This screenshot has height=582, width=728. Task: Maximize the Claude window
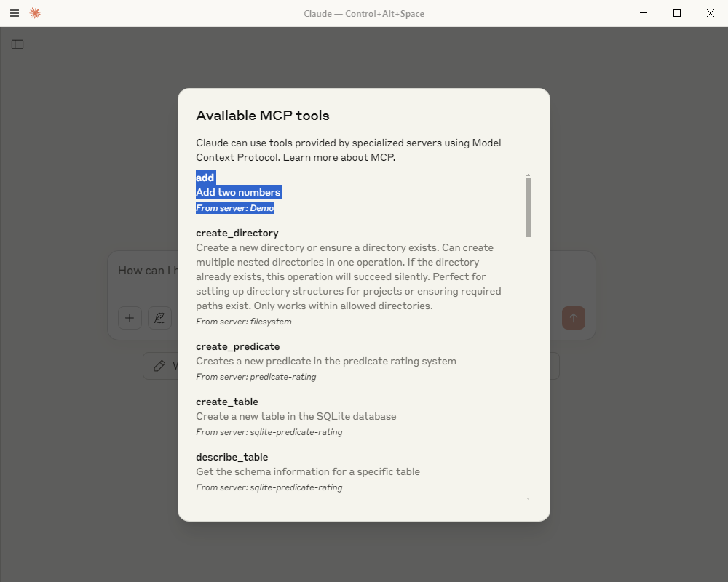pyautogui.click(x=677, y=13)
